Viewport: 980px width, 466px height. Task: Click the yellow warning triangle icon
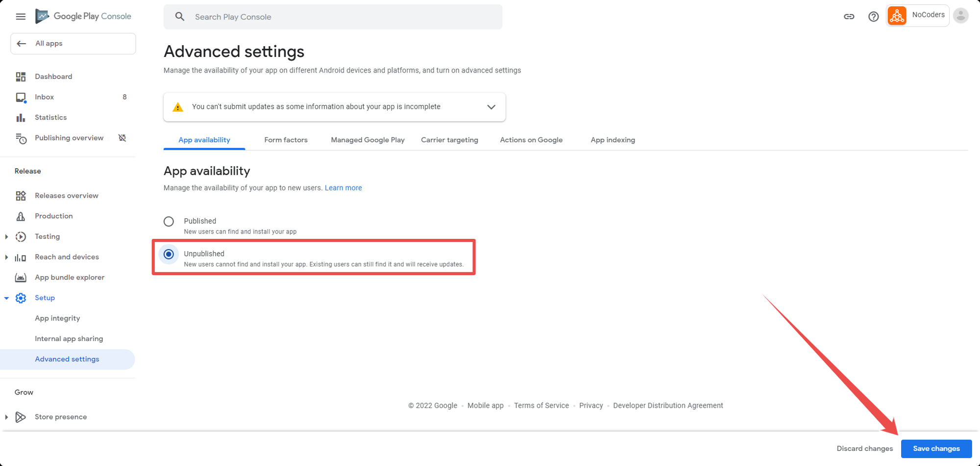point(178,107)
